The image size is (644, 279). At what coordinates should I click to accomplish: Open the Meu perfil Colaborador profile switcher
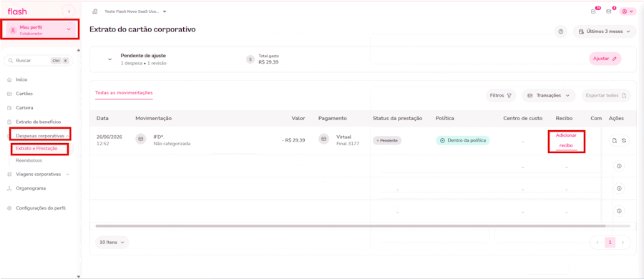click(x=40, y=30)
